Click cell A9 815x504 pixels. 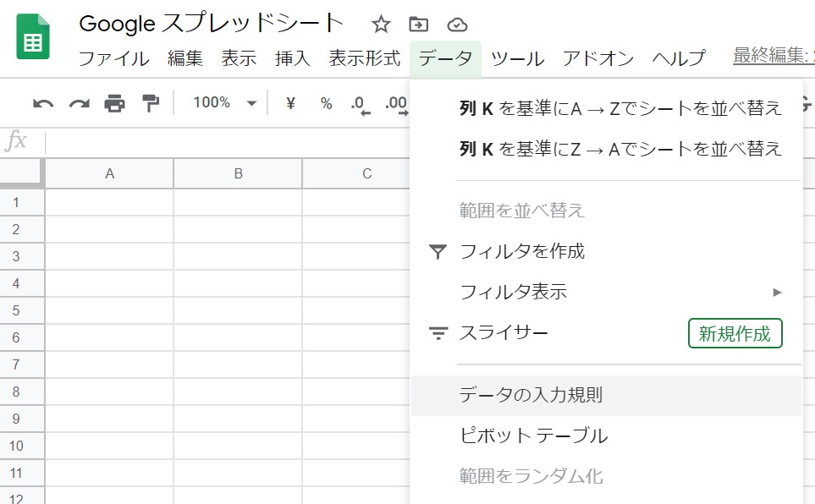109,419
